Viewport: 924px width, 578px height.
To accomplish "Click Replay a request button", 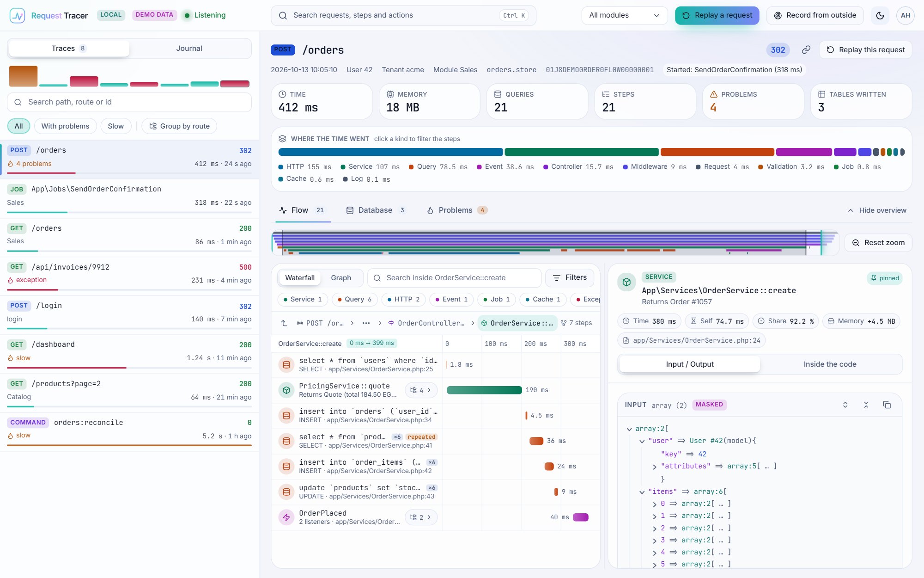I will tap(717, 15).
